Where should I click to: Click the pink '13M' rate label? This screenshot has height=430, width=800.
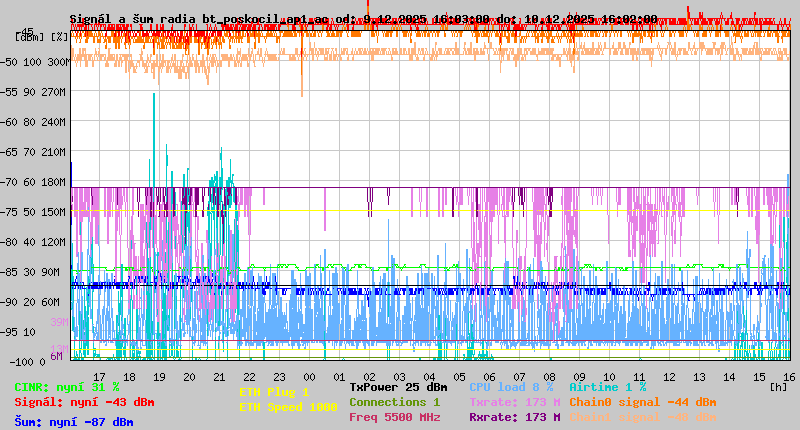click(x=59, y=348)
